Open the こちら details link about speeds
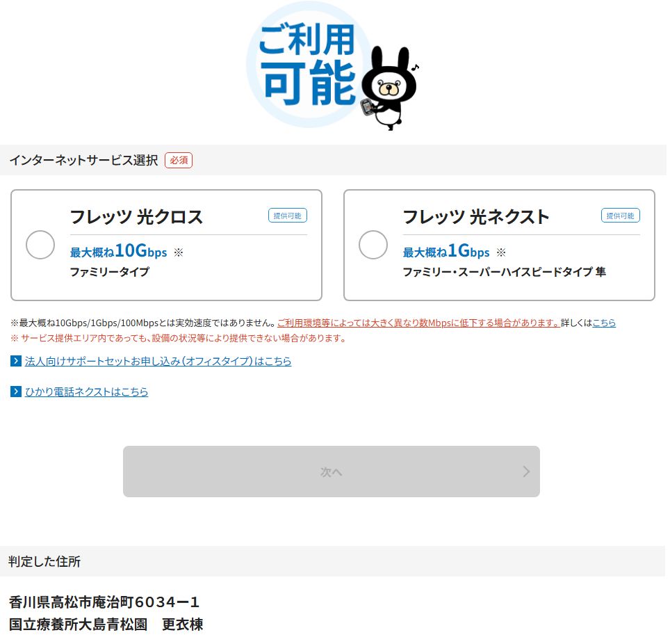The height and width of the screenshot is (644, 670). (x=604, y=323)
